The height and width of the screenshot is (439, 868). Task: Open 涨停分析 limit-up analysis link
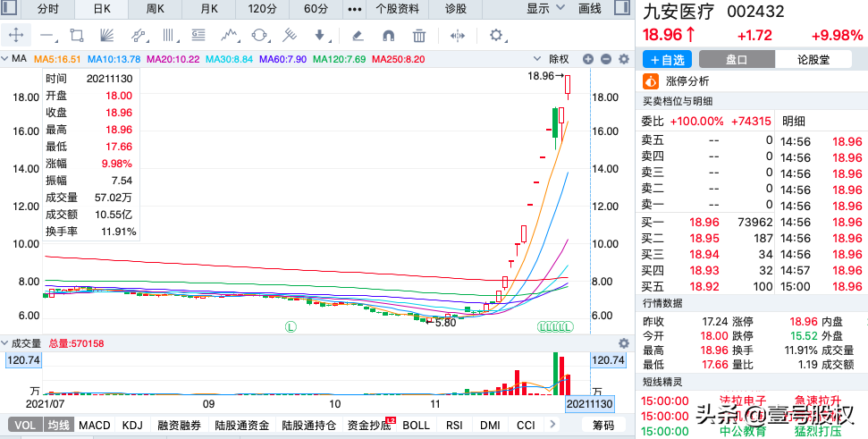click(x=686, y=81)
